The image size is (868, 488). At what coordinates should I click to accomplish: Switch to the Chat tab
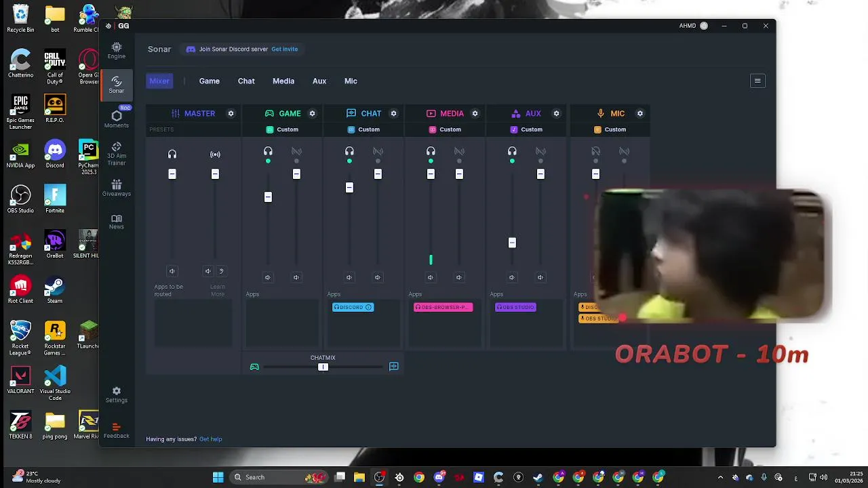(x=246, y=81)
